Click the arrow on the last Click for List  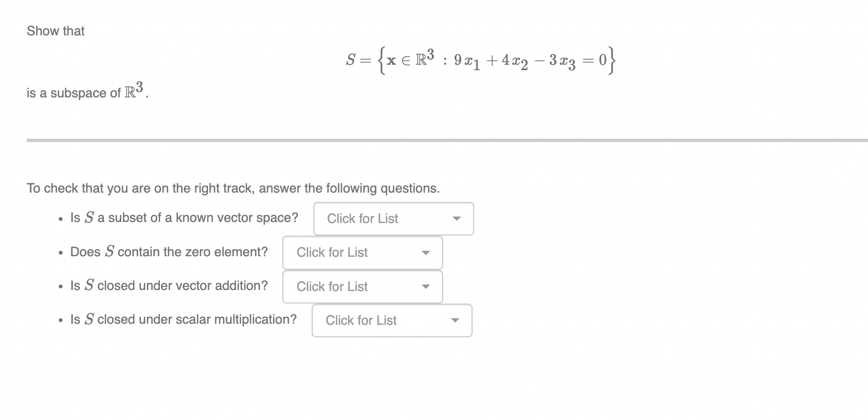(x=456, y=320)
